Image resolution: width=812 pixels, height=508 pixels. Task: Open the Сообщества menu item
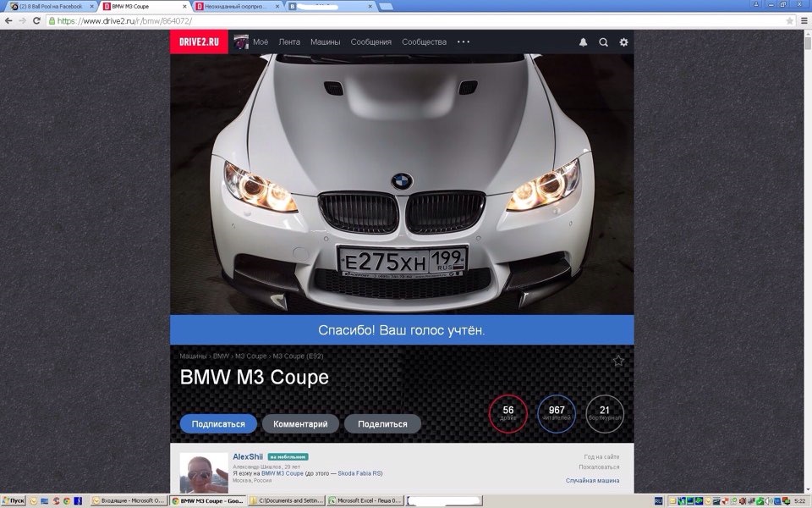point(424,42)
